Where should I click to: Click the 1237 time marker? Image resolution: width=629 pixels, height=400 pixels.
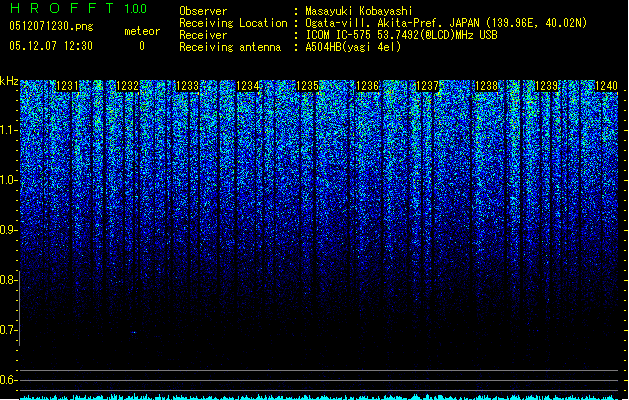(x=428, y=86)
